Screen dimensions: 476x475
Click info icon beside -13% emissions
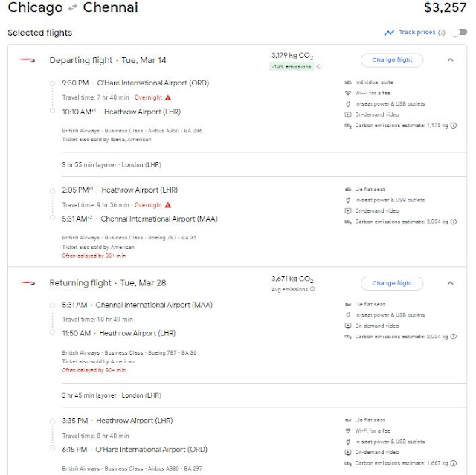(x=320, y=67)
